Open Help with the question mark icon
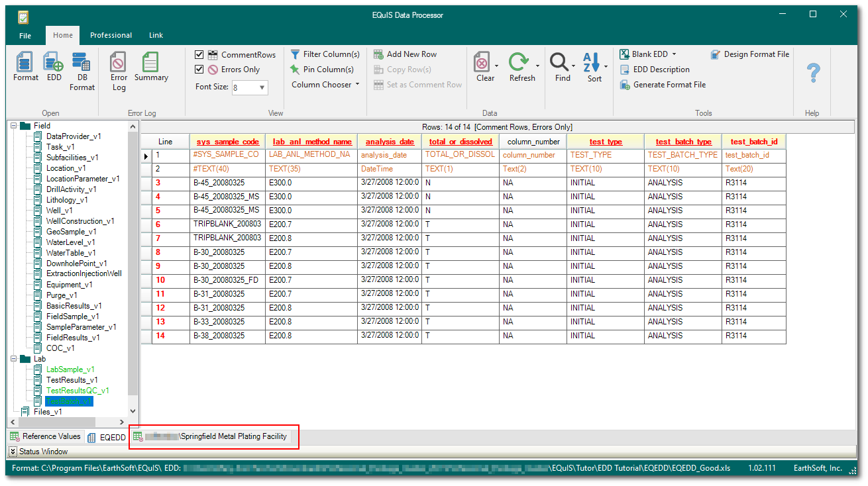 [x=812, y=73]
